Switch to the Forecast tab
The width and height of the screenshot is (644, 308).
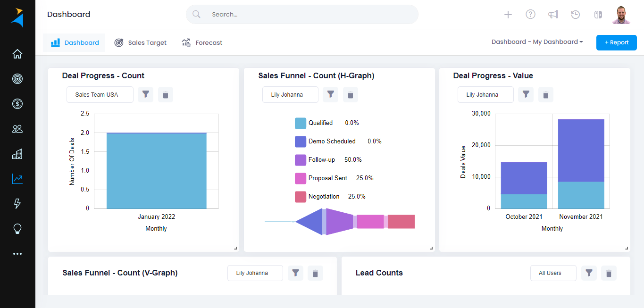click(202, 42)
